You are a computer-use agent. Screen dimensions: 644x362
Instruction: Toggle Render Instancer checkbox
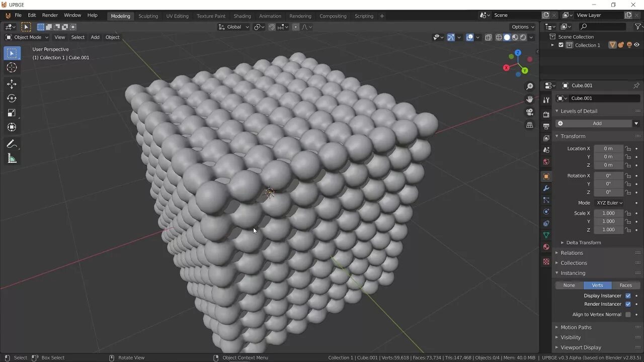[628, 304]
